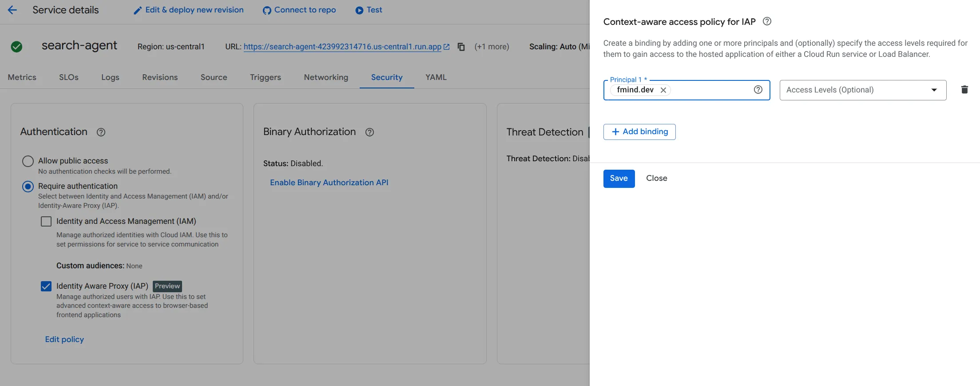The image size is (980, 386).
Task: Open help beside the Context-aware access policy title
Action: tap(767, 21)
